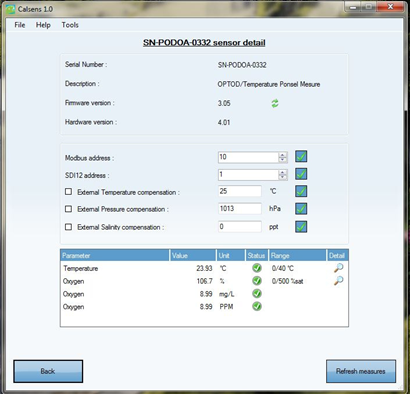
Task: Decrease the SDI12 address with the down arrow
Action: point(283,177)
